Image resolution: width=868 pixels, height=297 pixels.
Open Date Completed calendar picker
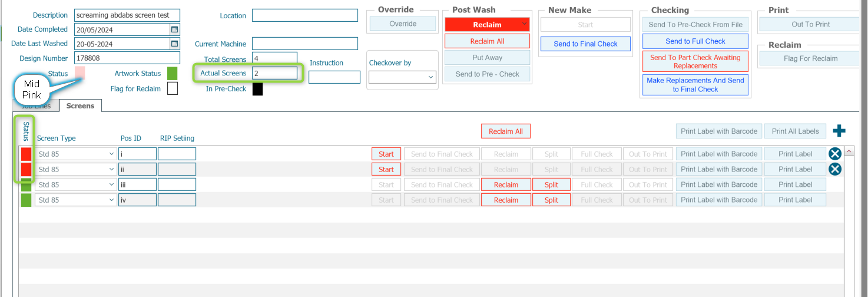click(174, 29)
